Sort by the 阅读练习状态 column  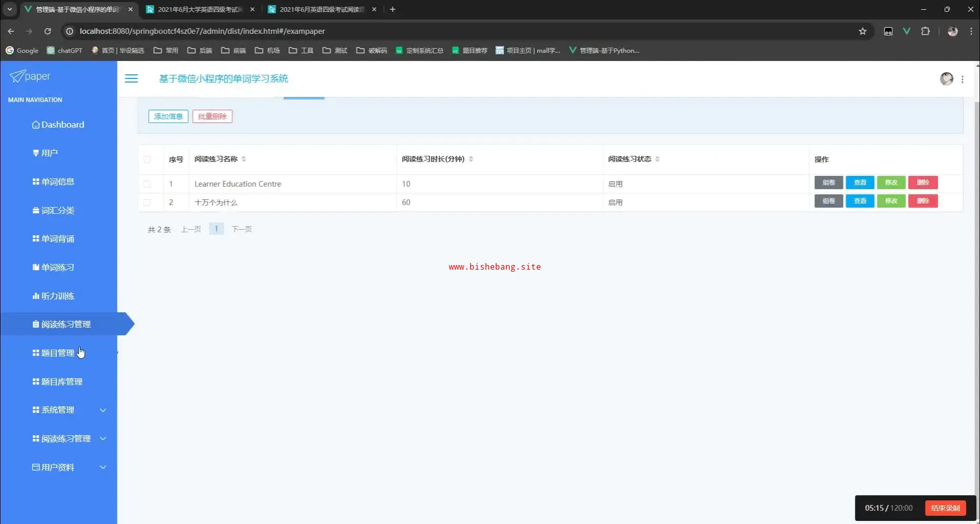[658, 159]
